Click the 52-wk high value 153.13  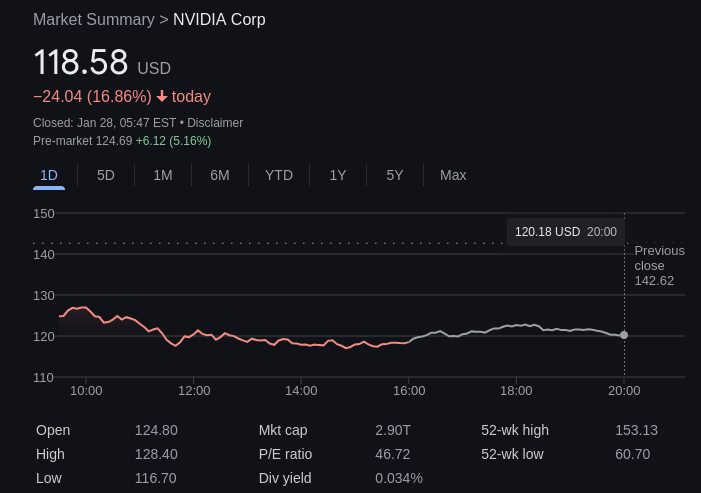pyautogui.click(x=636, y=430)
